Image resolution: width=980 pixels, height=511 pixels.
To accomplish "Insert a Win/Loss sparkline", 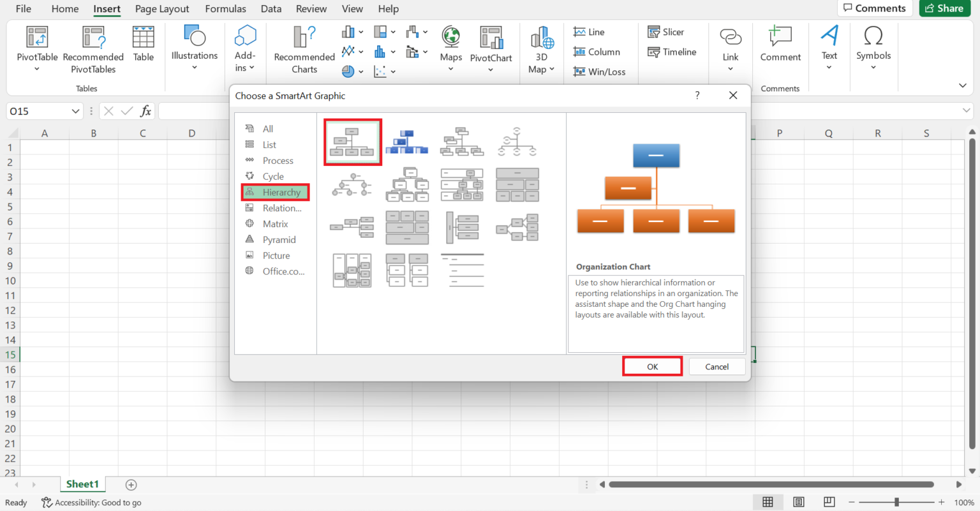I will (x=599, y=71).
